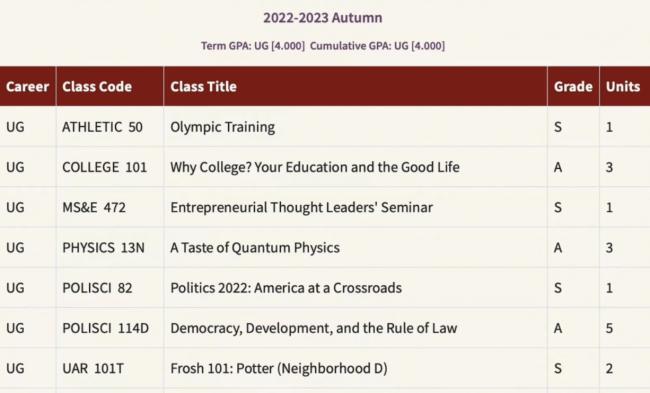Click A Taste of Quantum Physics

tap(255, 247)
